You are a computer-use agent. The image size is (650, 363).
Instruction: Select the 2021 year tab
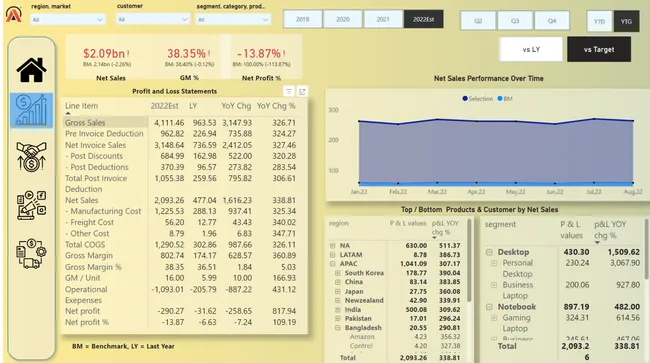(x=383, y=19)
